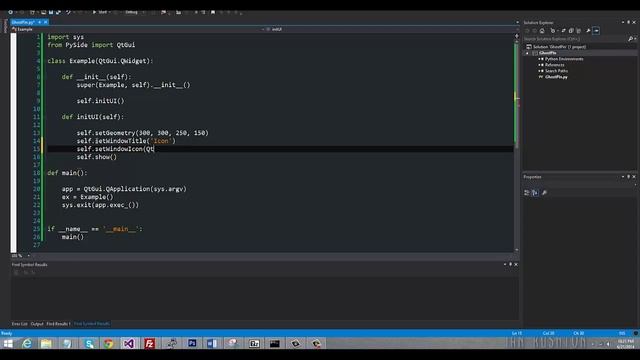Open Adobe Bridge from taskbar
This screenshot has height=360, width=640.
(254, 344)
